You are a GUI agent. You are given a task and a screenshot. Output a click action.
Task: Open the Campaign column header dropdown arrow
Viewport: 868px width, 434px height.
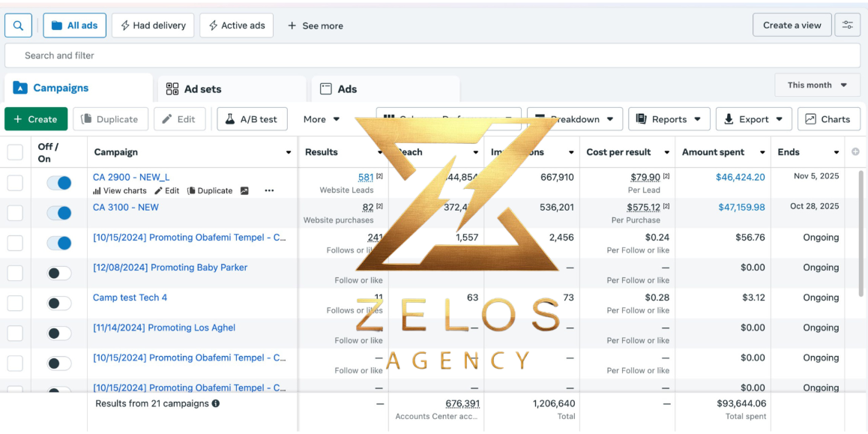coord(289,152)
